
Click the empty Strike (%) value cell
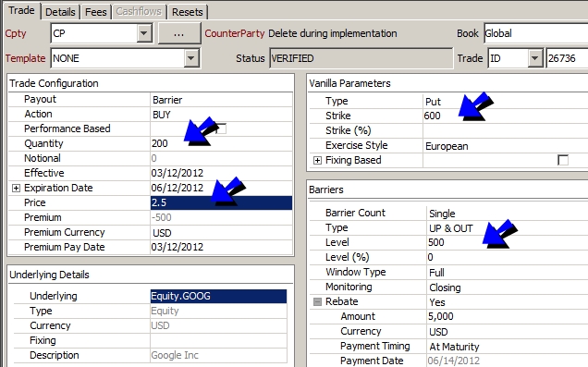(506, 130)
